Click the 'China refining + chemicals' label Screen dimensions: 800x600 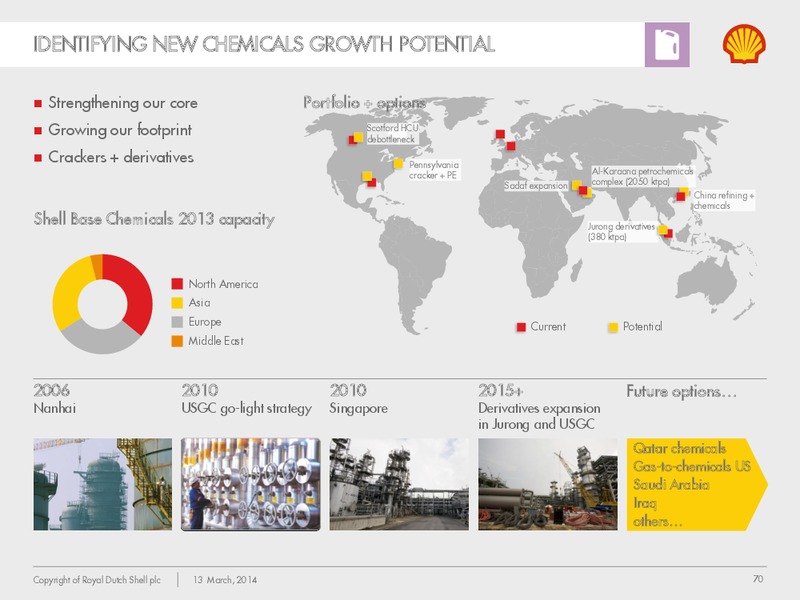[723, 201]
